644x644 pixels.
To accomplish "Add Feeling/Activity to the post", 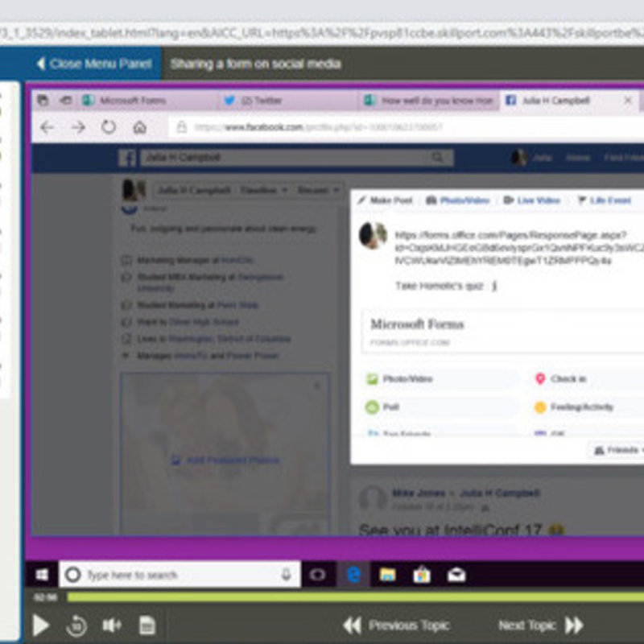I will pyautogui.click(x=588, y=407).
